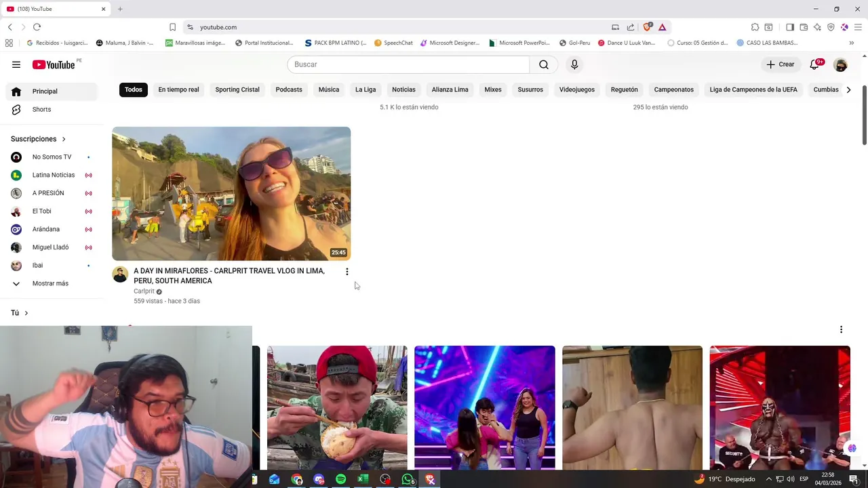Open the browser main menu icon
Viewport: 868px width, 488px height.
[x=858, y=27]
